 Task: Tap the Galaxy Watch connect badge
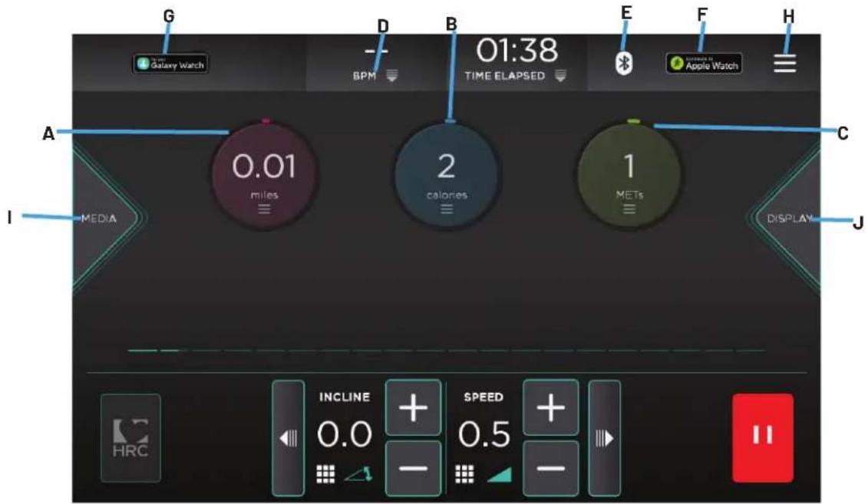pyautogui.click(x=170, y=64)
